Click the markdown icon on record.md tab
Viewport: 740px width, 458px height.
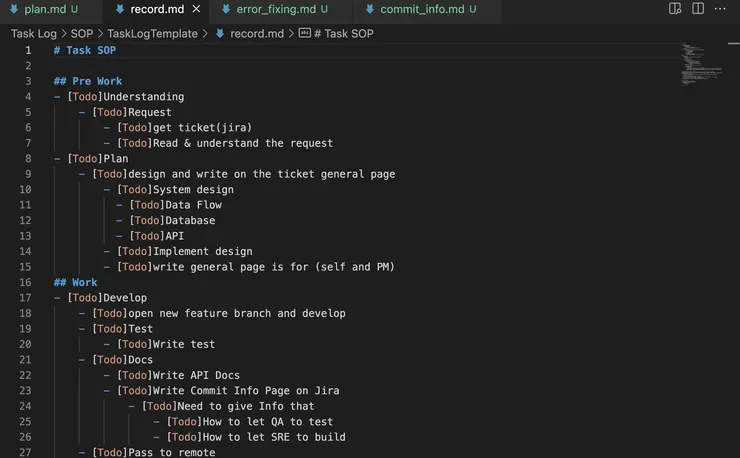click(120, 9)
